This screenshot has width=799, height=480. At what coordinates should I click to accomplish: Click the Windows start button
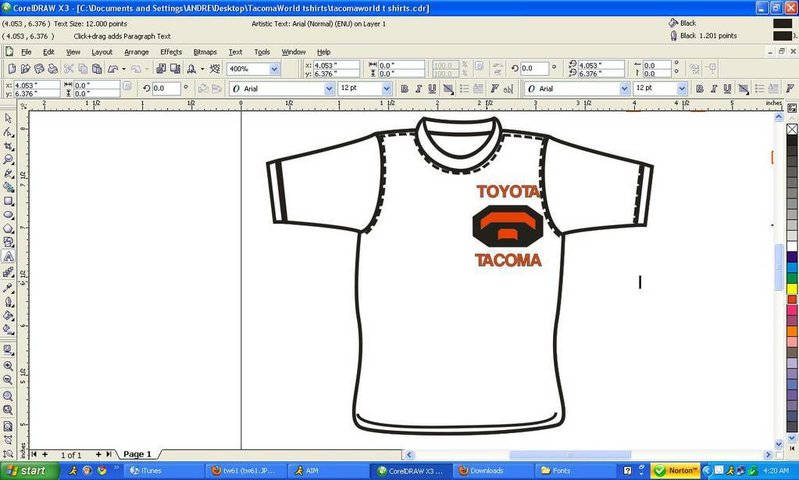click(30, 471)
